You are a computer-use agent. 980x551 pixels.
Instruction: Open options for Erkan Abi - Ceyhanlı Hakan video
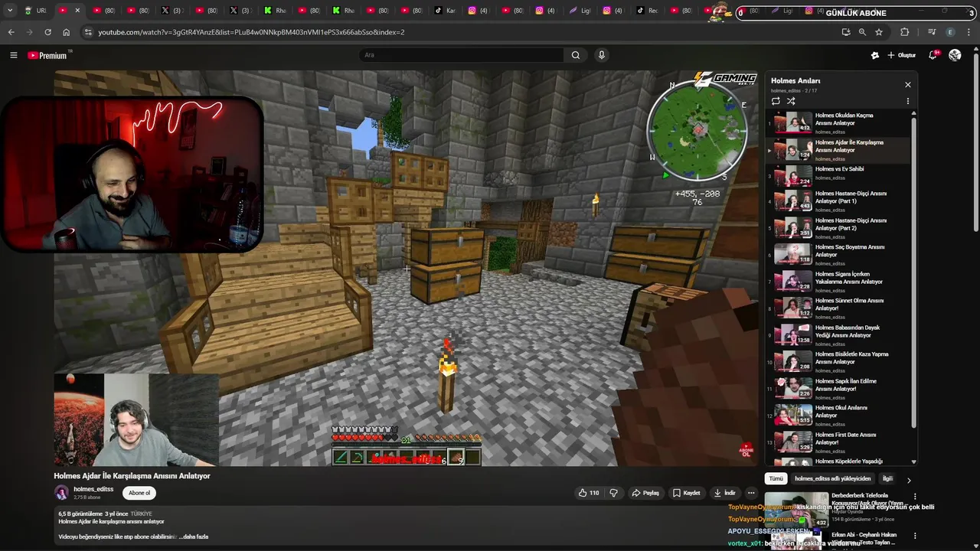914,536
